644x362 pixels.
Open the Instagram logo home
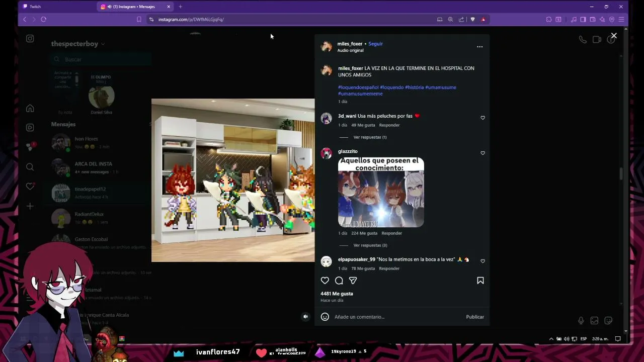pos(30,39)
